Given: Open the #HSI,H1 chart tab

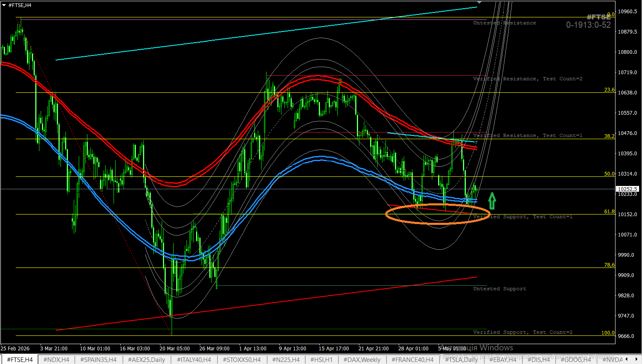Looking at the screenshot, I should (x=321, y=359).
